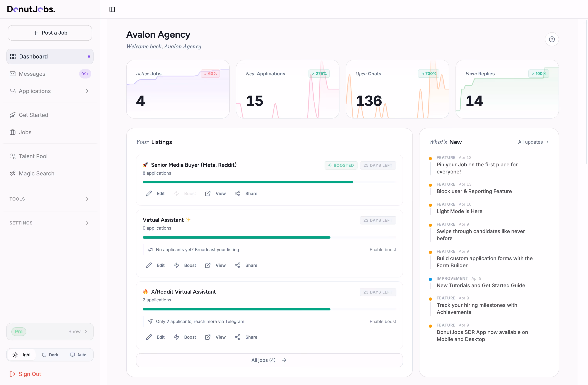Expand the SETTINGS section
The width and height of the screenshot is (588, 385).
[x=50, y=223]
